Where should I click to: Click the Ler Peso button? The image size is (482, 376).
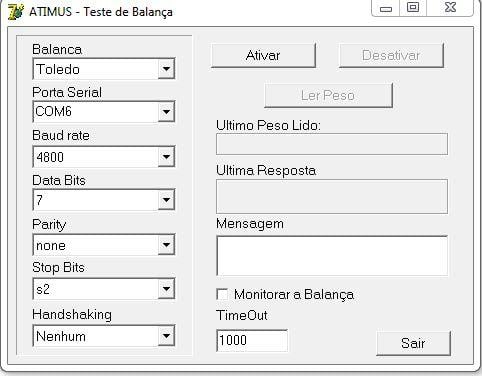[x=328, y=95]
